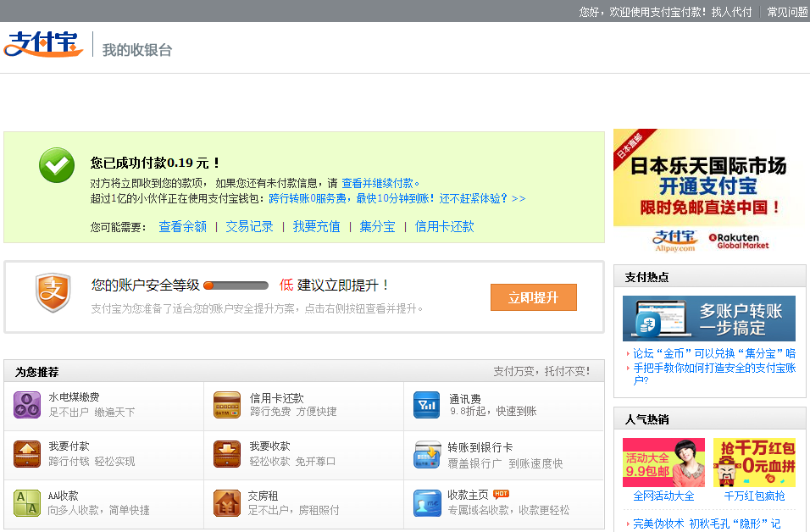Open the 我要充值 top-up link
The height and width of the screenshot is (532, 810).
coord(317,227)
